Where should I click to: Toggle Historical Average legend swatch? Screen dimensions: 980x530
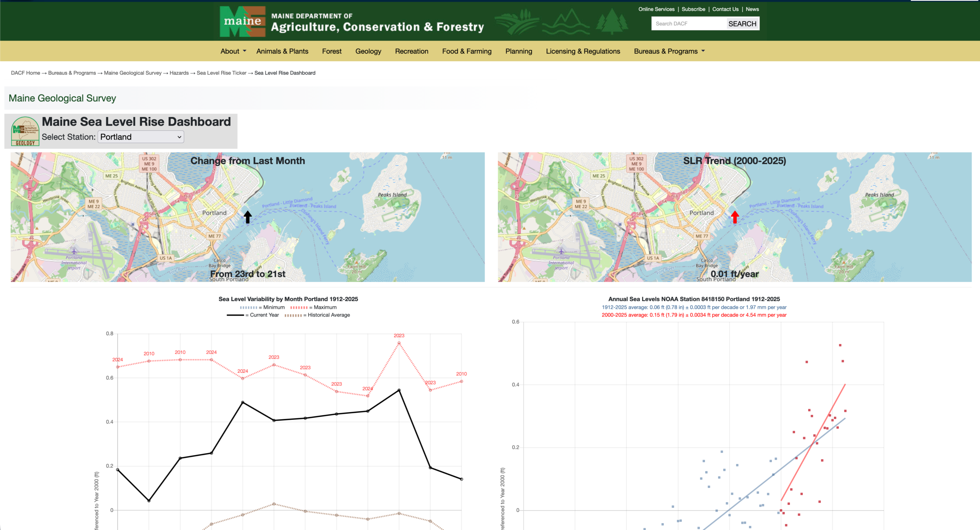(x=293, y=315)
